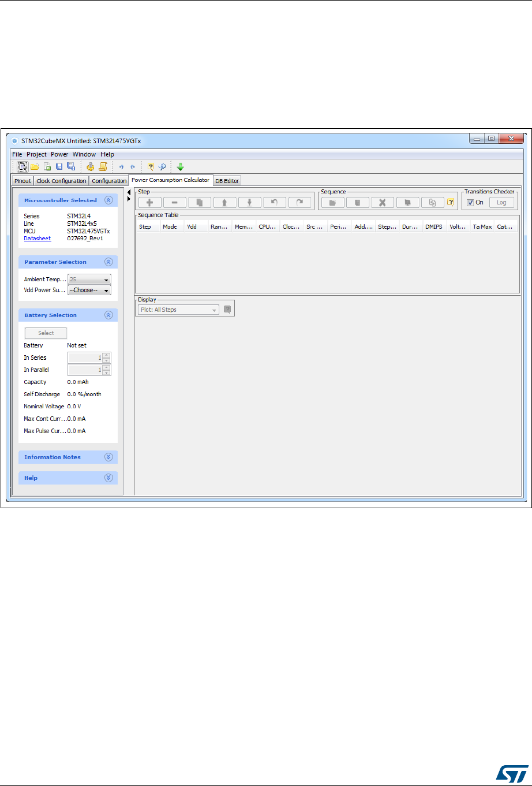Open the Power menu
Screen dimensions: 532x786
click(59, 154)
